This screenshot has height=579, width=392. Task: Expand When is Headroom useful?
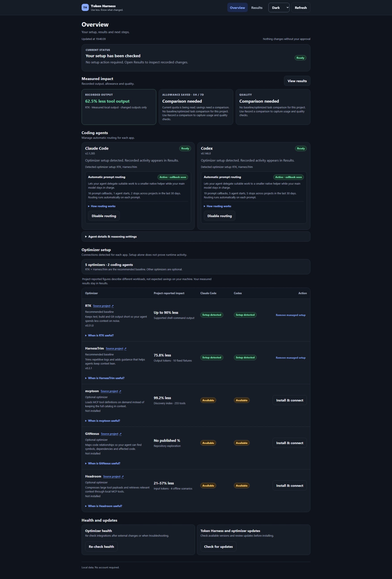pos(104,506)
